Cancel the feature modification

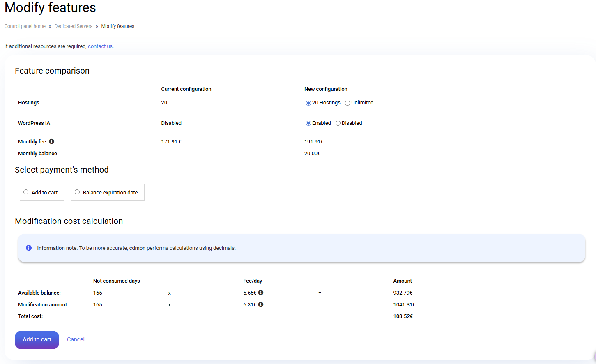point(76,339)
